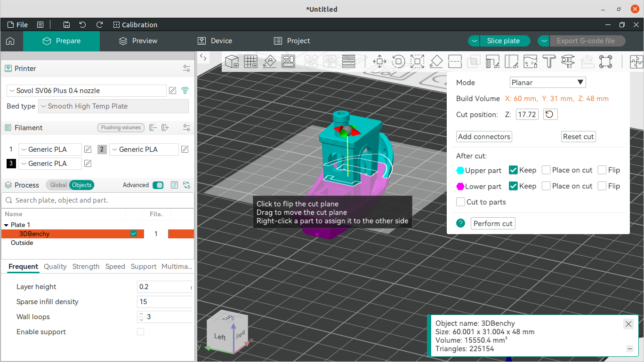Collapse the Plate 1 tree node
The image size is (644, 362).
(6, 225)
